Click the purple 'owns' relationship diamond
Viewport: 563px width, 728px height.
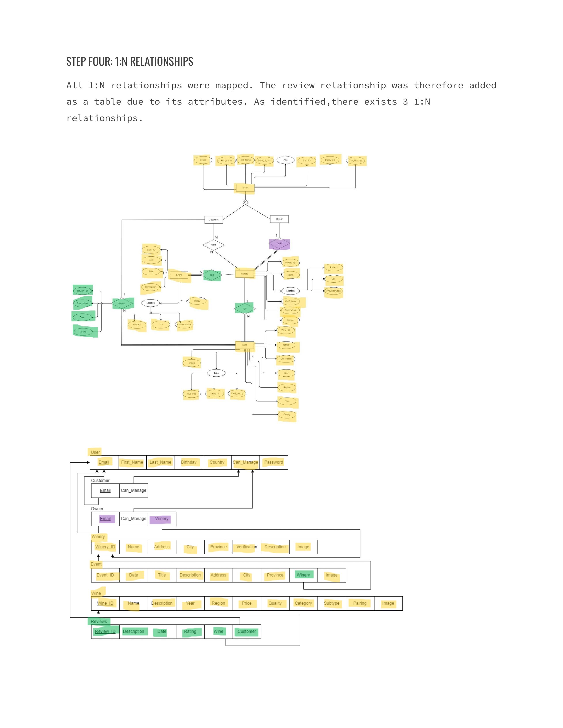coord(279,244)
